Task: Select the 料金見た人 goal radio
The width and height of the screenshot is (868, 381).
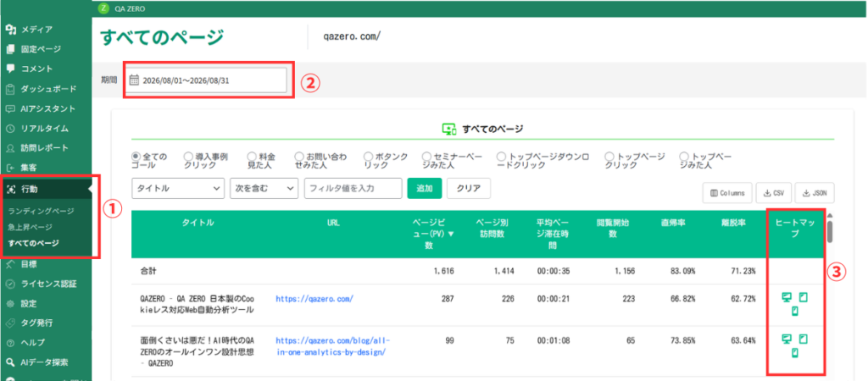Action: pyautogui.click(x=251, y=157)
